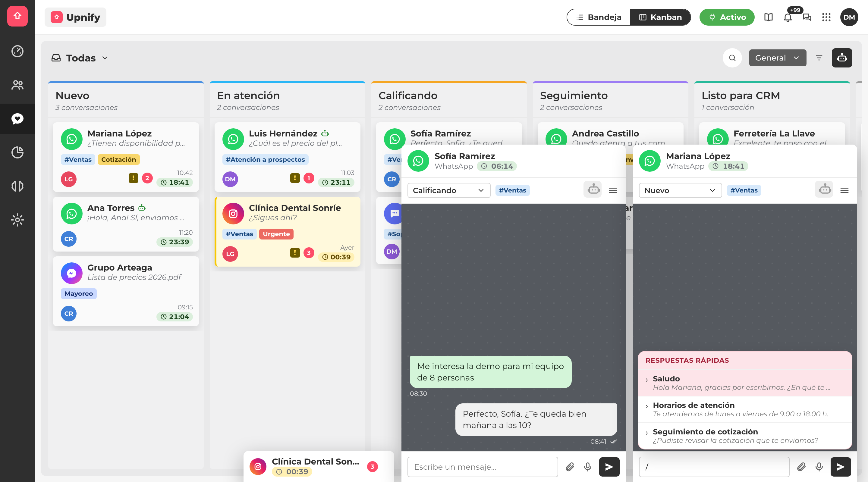This screenshot has width=868, height=482.
Task: Open the Calificando stage dropdown
Action: (449, 190)
